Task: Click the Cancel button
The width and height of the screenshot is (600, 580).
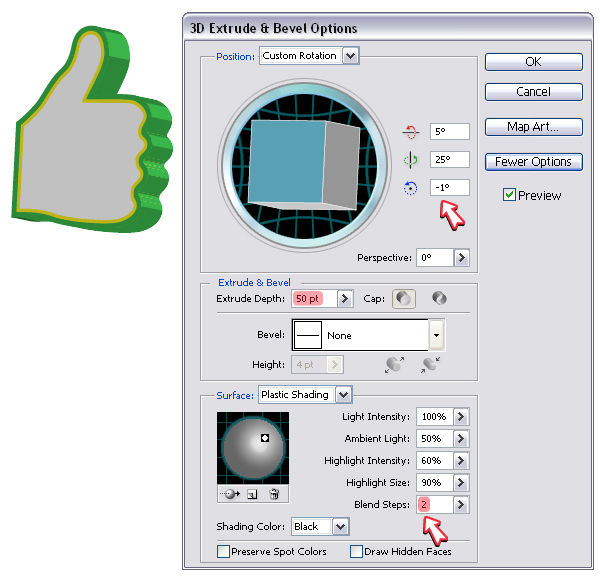Action: tap(534, 92)
